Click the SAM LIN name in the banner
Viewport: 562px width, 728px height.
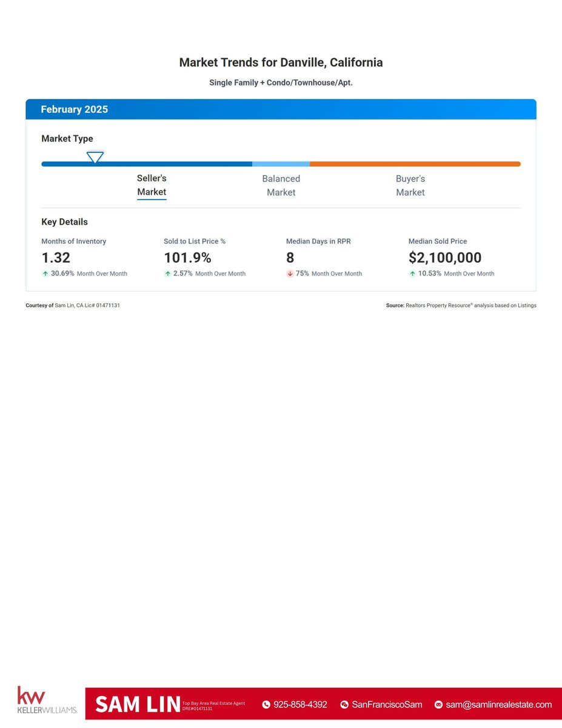pyautogui.click(x=137, y=704)
